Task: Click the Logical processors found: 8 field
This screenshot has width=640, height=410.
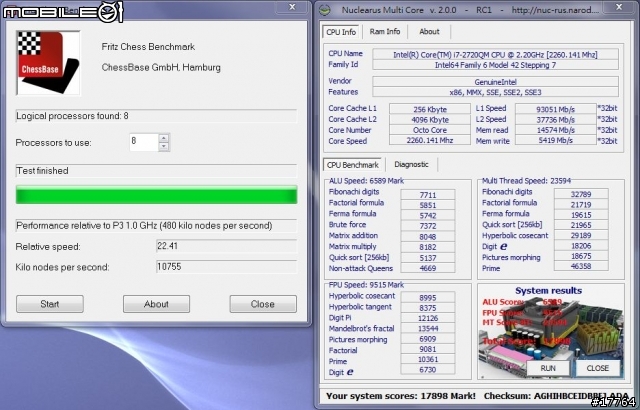Action: [156, 116]
